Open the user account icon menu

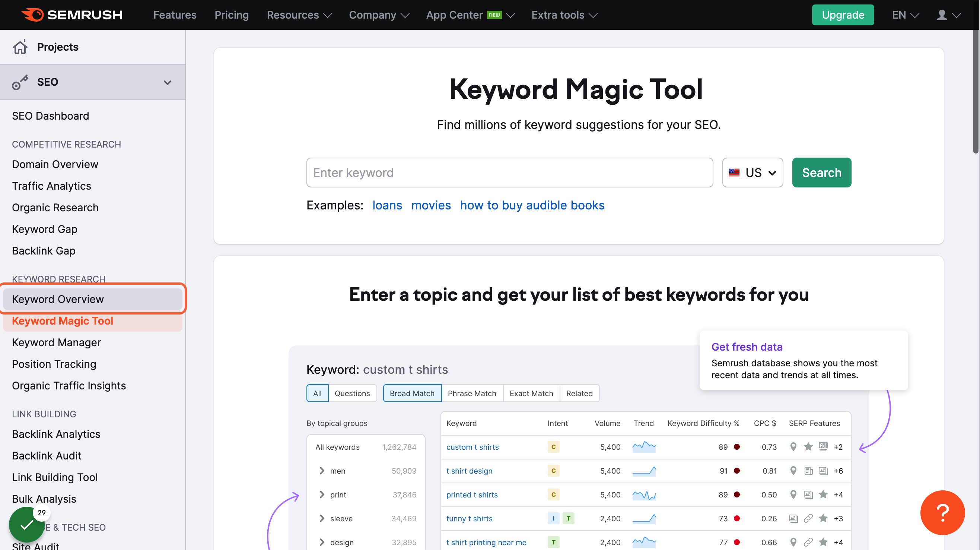(948, 15)
